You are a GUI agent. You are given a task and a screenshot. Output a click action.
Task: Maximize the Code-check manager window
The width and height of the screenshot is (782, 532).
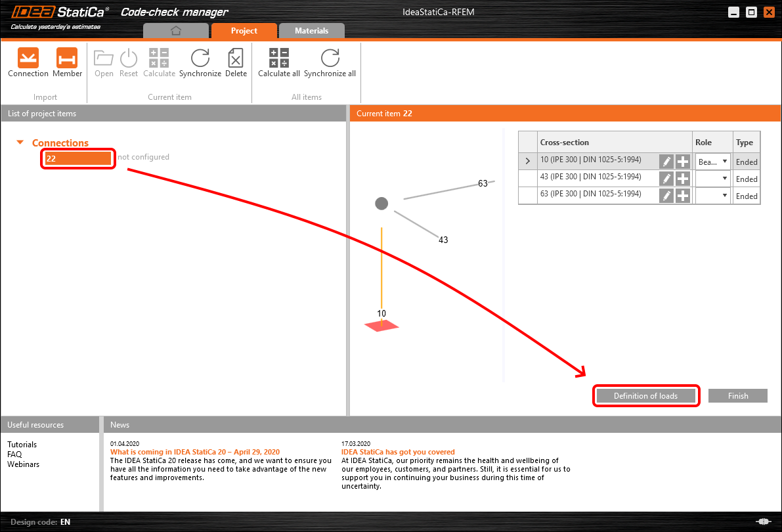click(751, 12)
